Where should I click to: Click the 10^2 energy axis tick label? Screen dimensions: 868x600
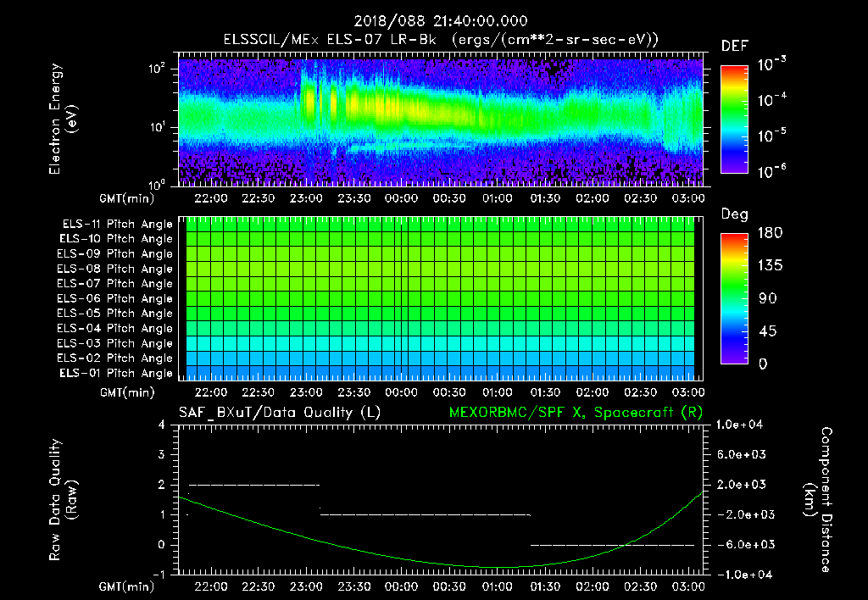(x=157, y=69)
